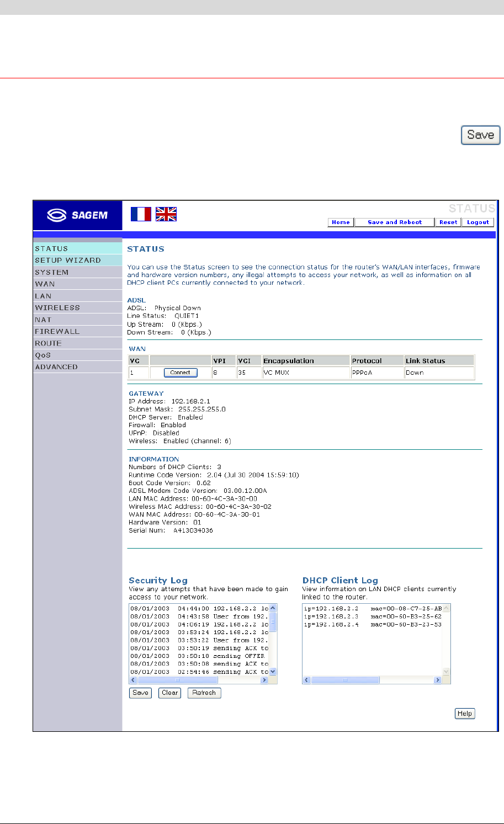The width and height of the screenshot is (504, 824).
Task: Click the Wireless MAC Address line
Action: tap(200, 507)
